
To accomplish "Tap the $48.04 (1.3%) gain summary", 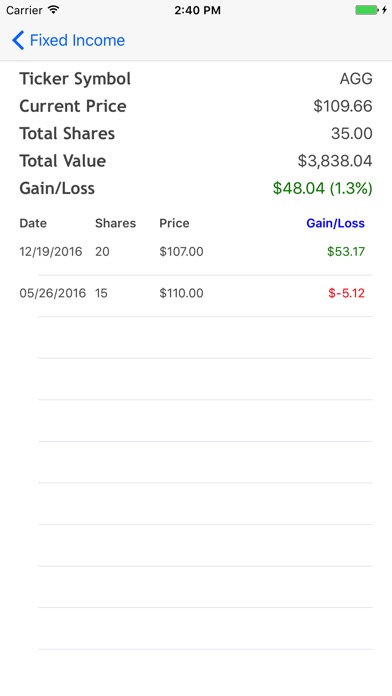I will 323,189.
